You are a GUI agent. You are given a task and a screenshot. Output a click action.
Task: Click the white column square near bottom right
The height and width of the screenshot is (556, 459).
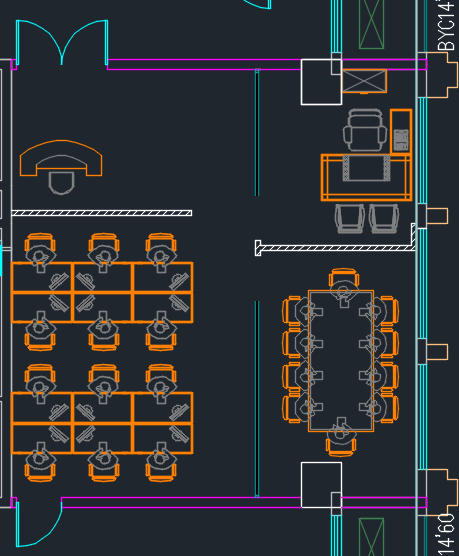321,485
